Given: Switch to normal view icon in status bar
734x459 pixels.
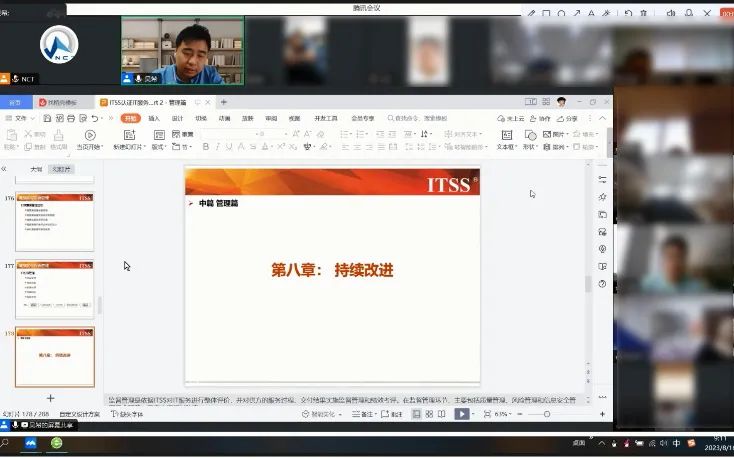Looking at the screenshot, I should (x=416, y=414).
